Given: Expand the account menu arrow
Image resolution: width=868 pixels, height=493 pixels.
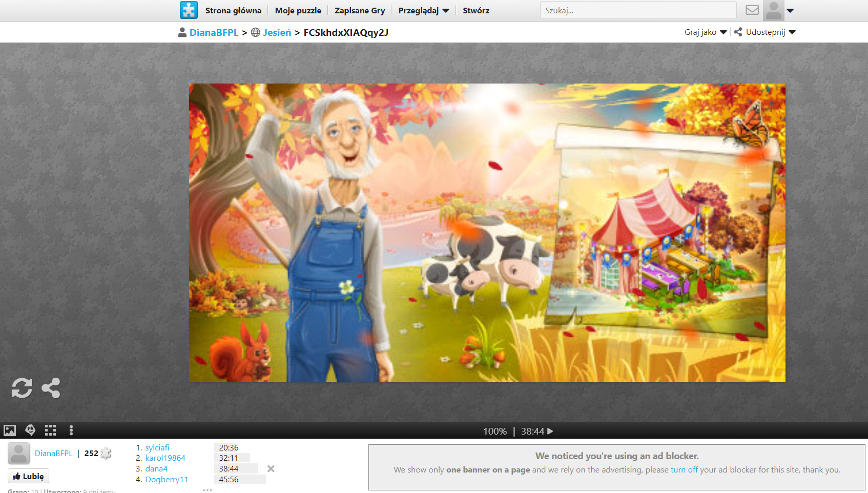Looking at the screenshot, I should click(790, 11).
